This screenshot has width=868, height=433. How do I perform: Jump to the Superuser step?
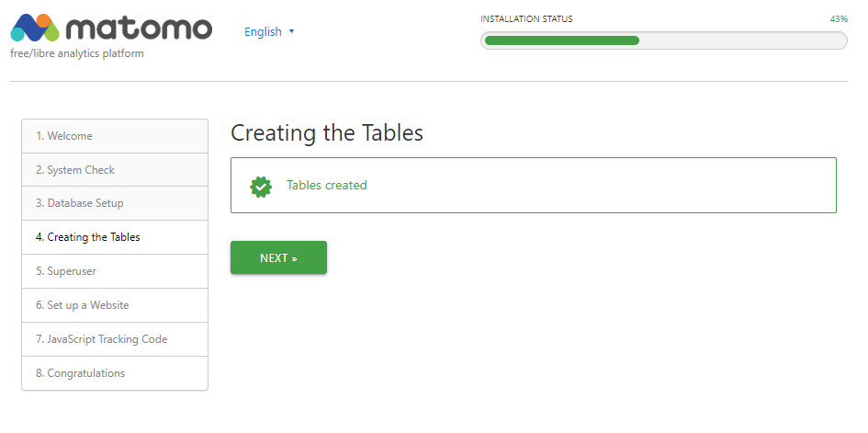66,271
